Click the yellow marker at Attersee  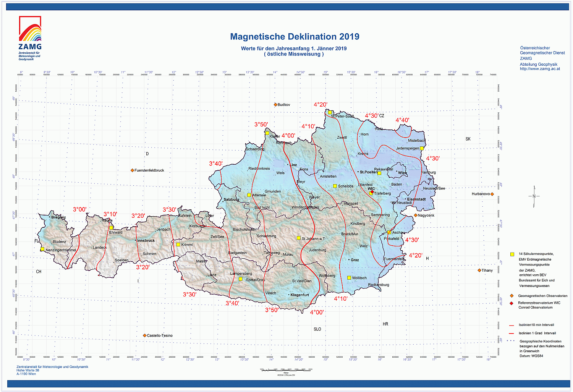pos(249,195)
